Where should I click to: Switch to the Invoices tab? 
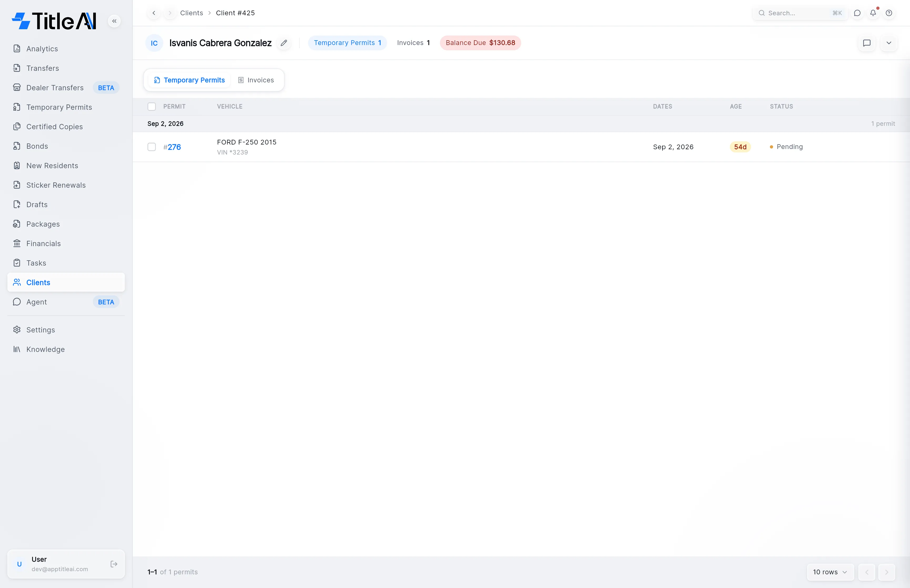[256, 80]
